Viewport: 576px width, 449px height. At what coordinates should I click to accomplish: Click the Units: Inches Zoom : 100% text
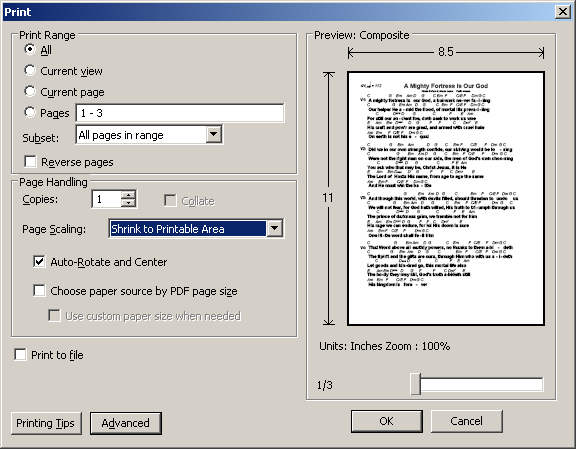click(384, 346)
